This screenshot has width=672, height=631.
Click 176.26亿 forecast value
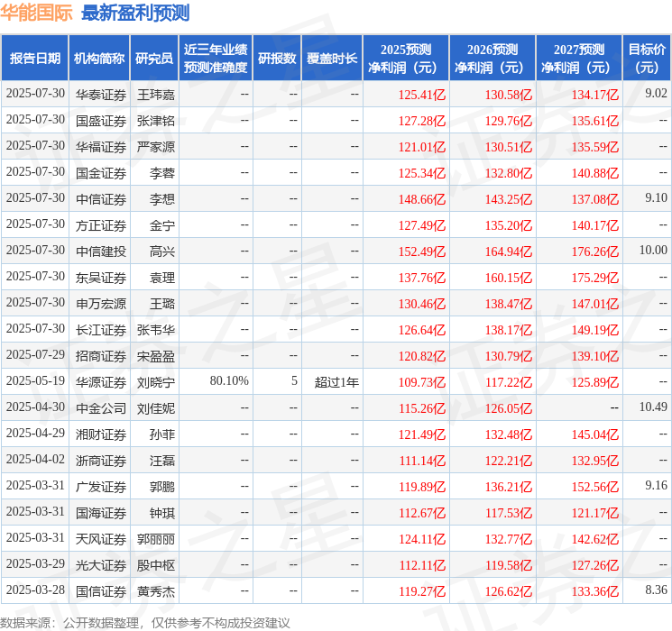point(595,251)
